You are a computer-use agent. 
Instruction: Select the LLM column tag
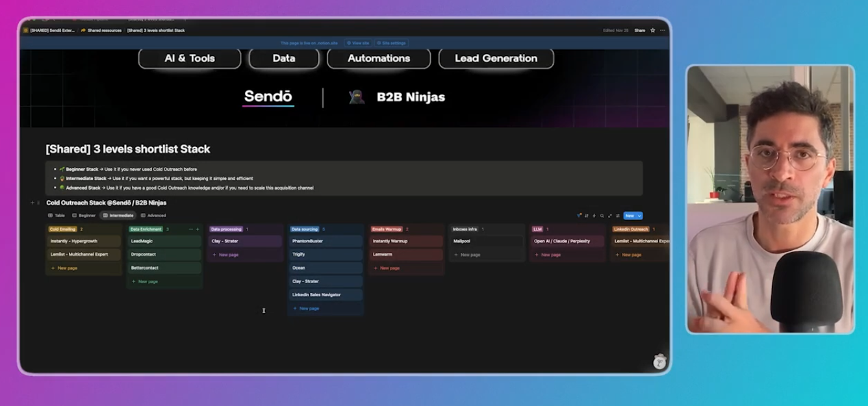537,229
